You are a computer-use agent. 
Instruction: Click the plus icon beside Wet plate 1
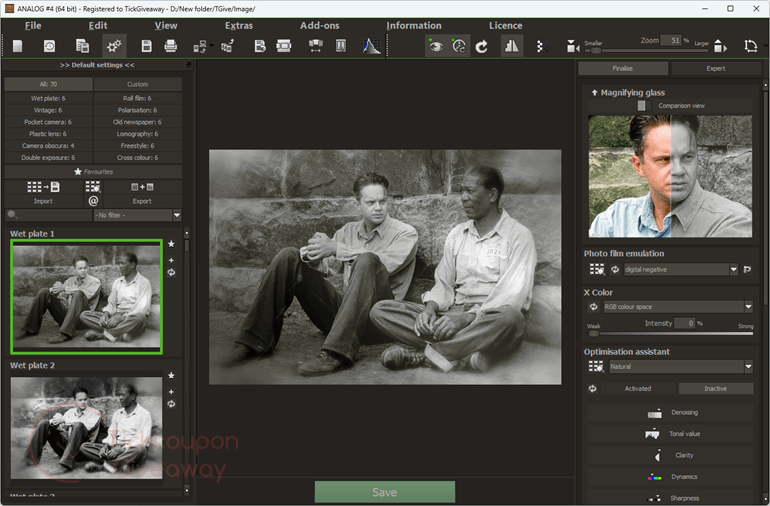(171, 260)
